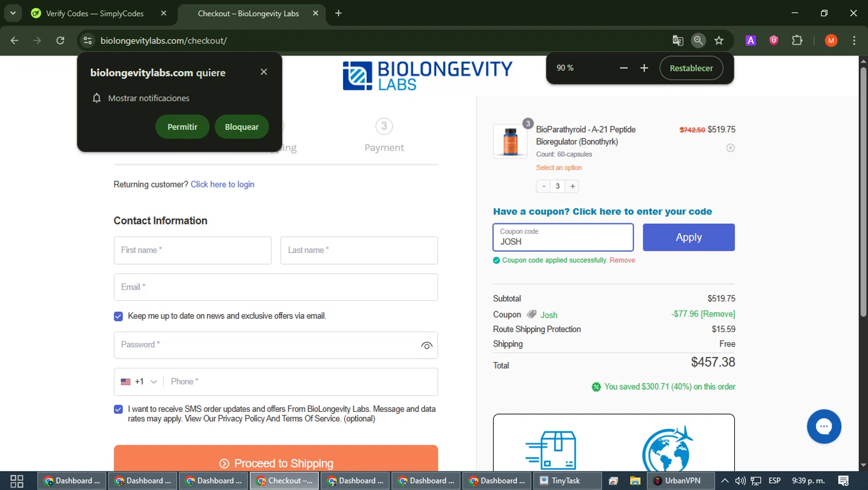Screen dimensions: 868x490
Task: Click Select an option link
Action: 558,168
